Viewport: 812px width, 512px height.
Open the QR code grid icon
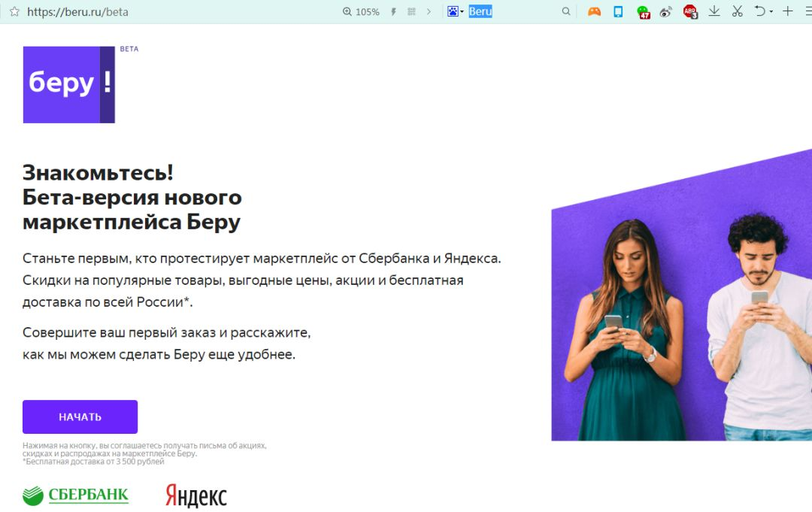[412, 11]
